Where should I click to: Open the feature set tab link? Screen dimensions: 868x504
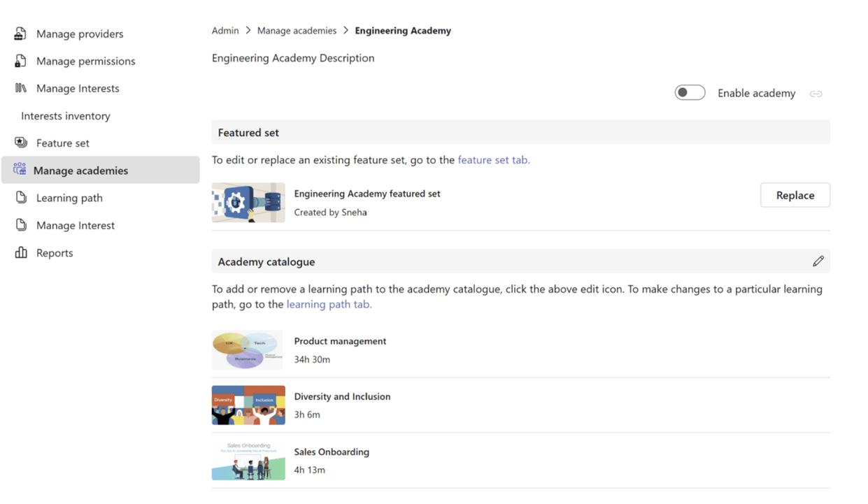pos(494,159)
